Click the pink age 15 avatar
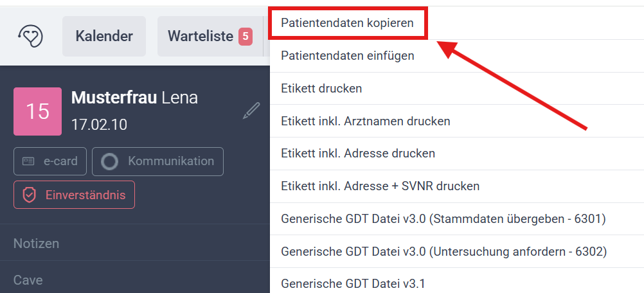Image resolution: width=644 pixels, height=293 pixels. point(37,111)
